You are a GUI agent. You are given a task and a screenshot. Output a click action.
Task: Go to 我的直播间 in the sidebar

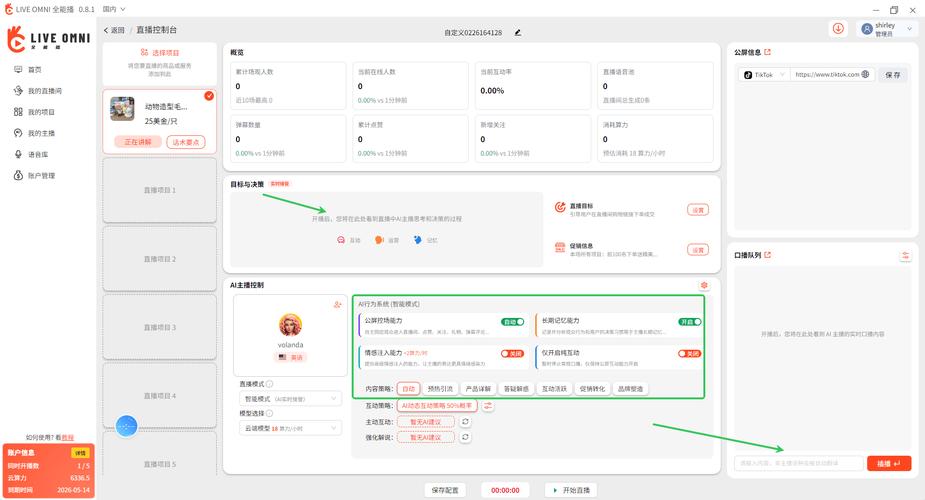coord(44,91)
